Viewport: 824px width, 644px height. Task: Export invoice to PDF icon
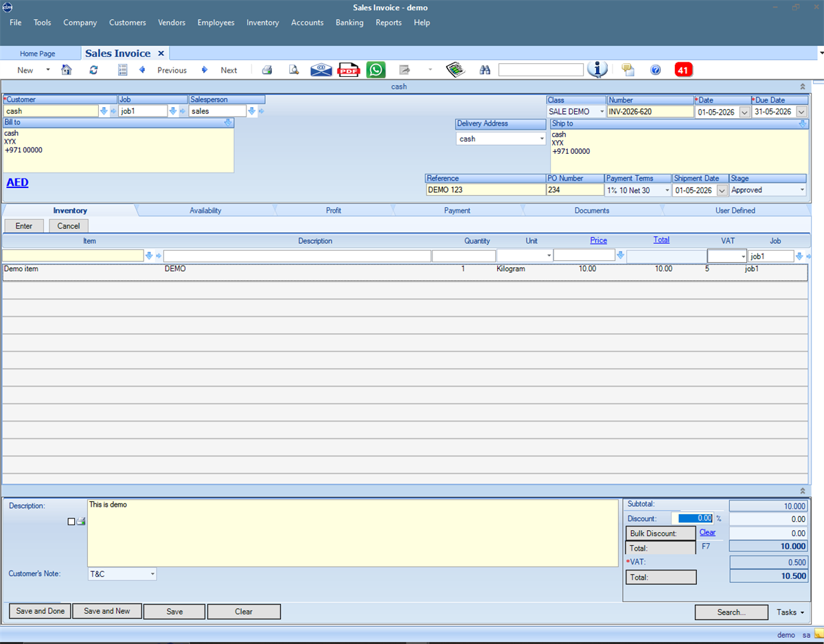coord(349,70)
